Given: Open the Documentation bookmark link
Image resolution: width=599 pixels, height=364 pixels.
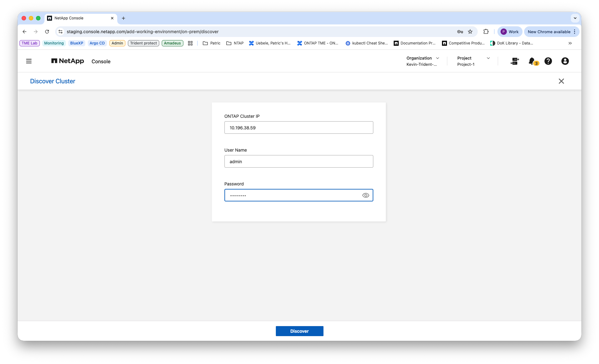Looking at the screenshot, I should pyautogui.click(x=415, y=43).
